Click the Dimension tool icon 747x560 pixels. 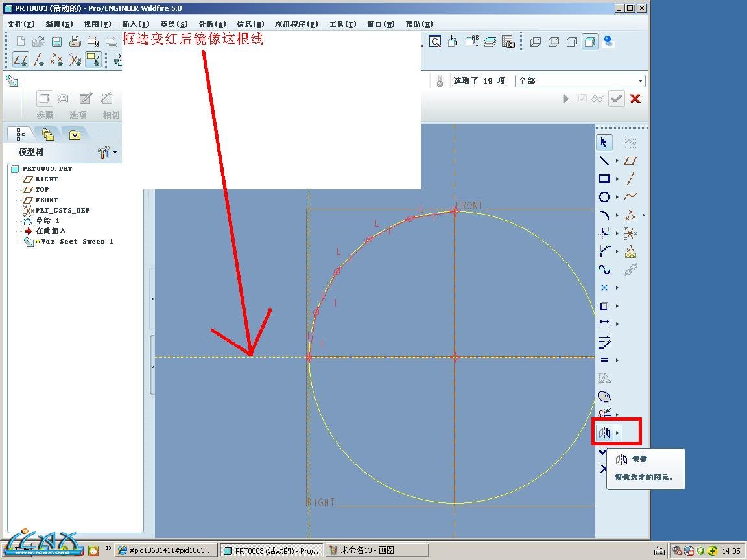[x=604, y=323]
